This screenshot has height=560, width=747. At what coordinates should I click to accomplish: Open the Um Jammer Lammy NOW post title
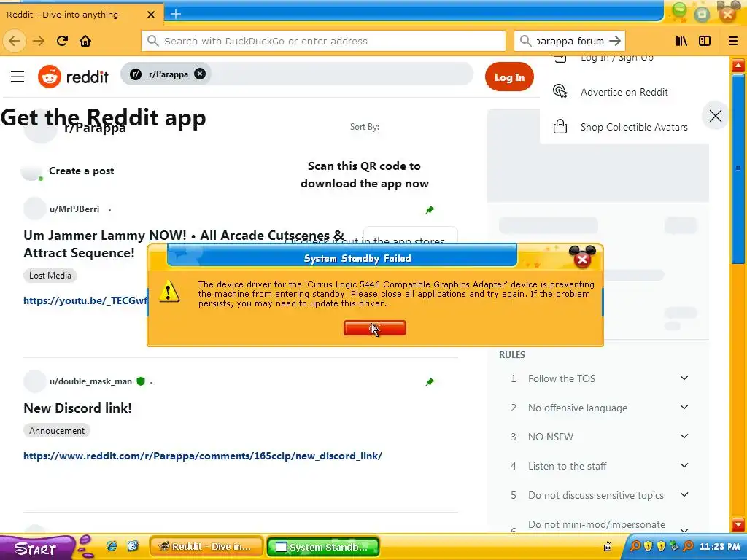[183, 244]
